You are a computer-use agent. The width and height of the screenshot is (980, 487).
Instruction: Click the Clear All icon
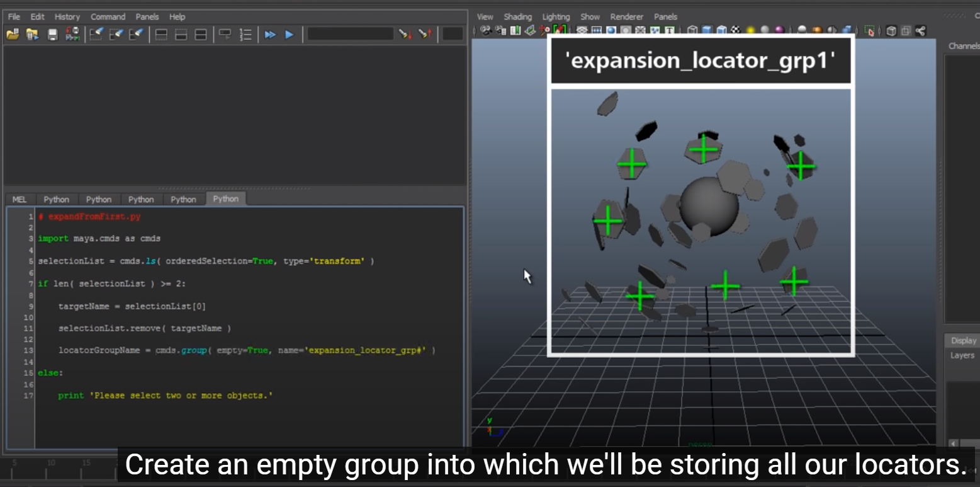[x=137, y=34]
